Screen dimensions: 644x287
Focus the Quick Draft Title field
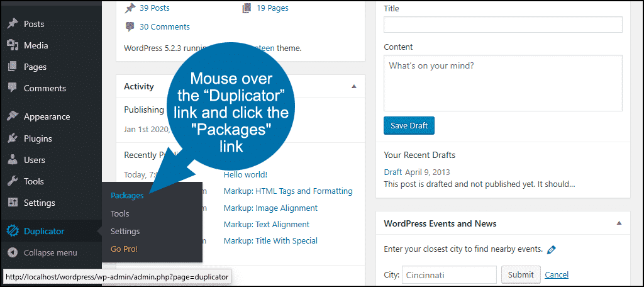[503, 25]
